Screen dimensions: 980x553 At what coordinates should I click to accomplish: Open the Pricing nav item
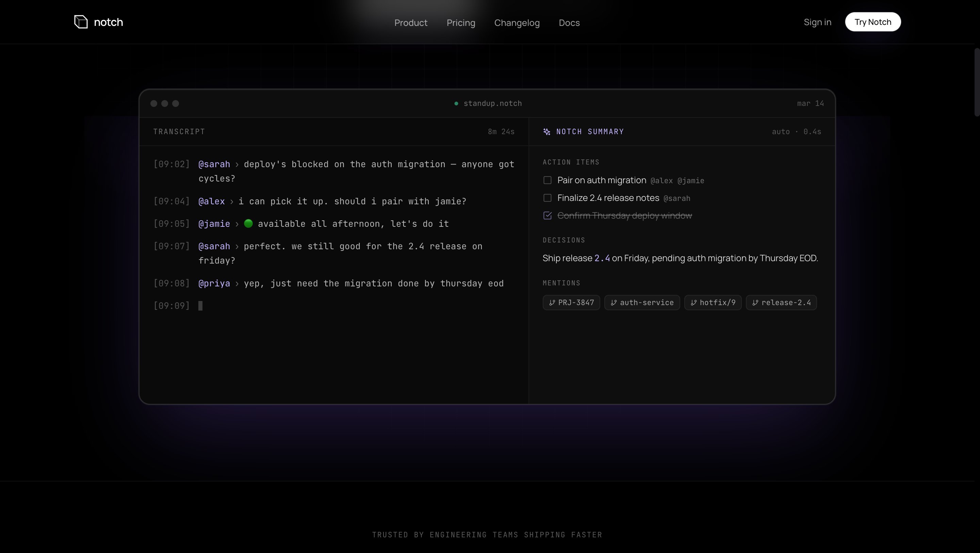pos(461,22)
